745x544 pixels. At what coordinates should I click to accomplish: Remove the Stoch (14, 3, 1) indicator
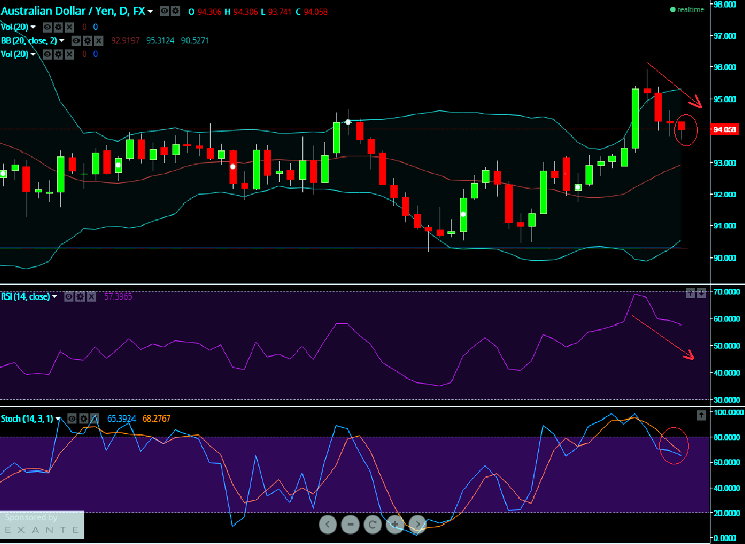point(95,419)
